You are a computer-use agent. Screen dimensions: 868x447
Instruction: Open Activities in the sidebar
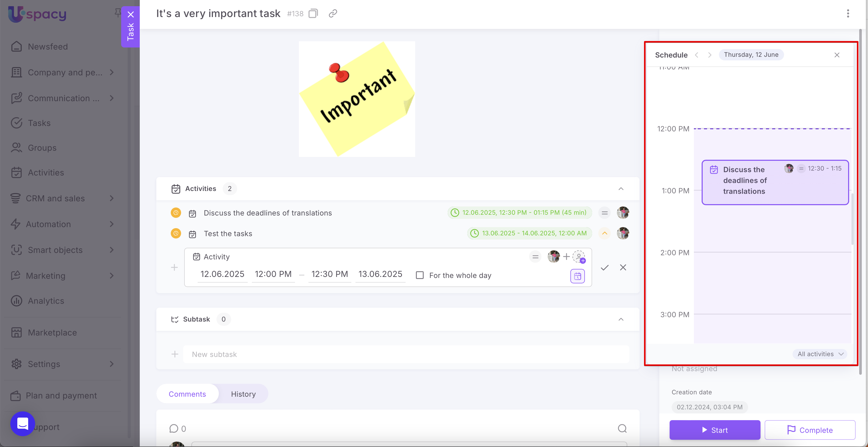pyautogui.click(x=45, y=173)
